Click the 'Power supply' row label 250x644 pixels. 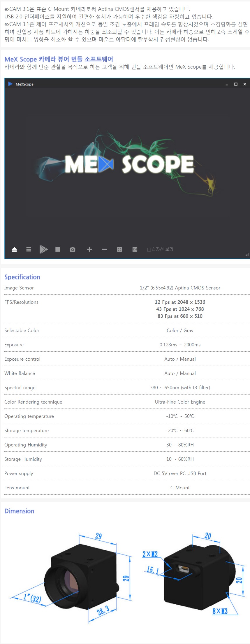pos(19,473)
